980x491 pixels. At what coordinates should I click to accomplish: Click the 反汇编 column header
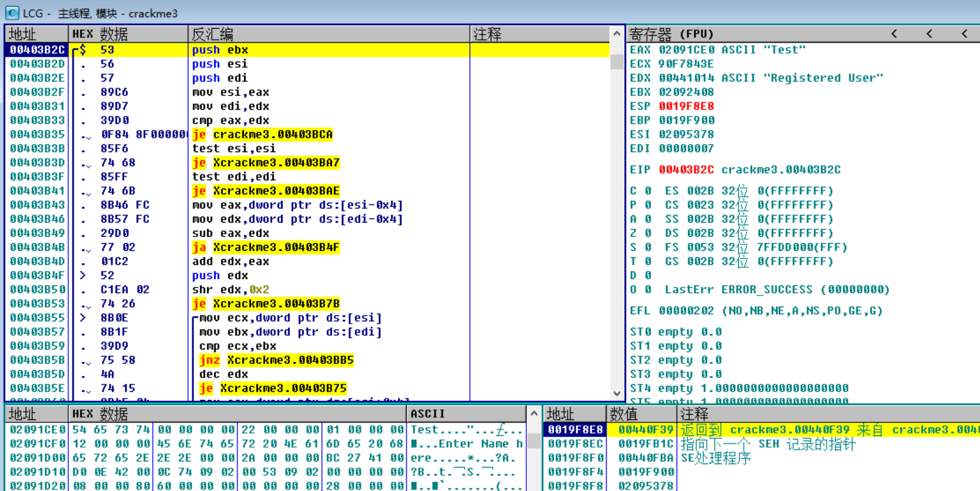click(x=329, y=34)
